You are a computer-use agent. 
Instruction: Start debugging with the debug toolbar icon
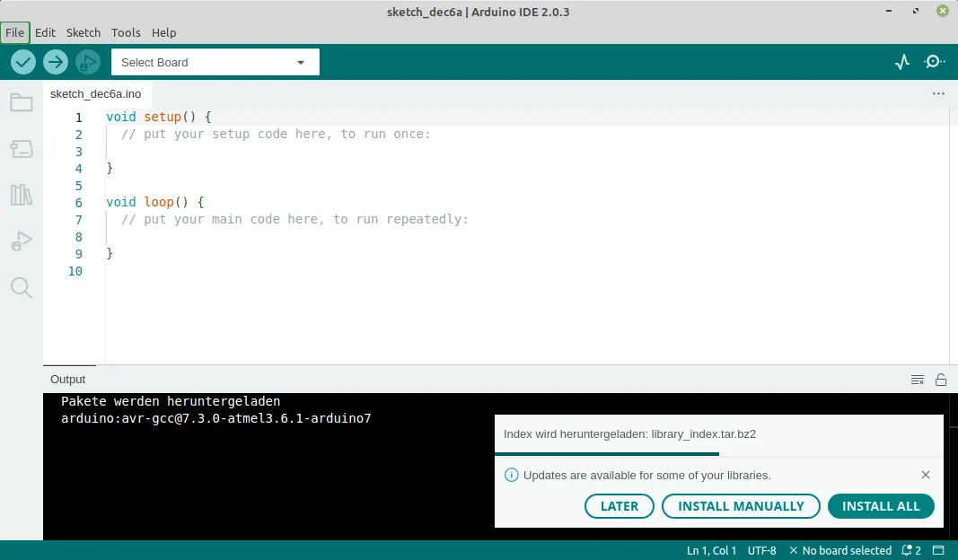coord(88,62)
